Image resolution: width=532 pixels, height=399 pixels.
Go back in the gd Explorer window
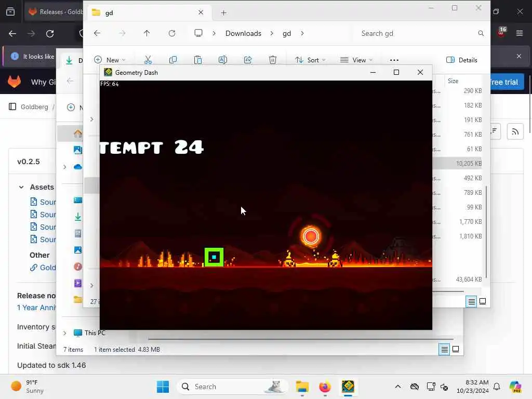(97, 33)
